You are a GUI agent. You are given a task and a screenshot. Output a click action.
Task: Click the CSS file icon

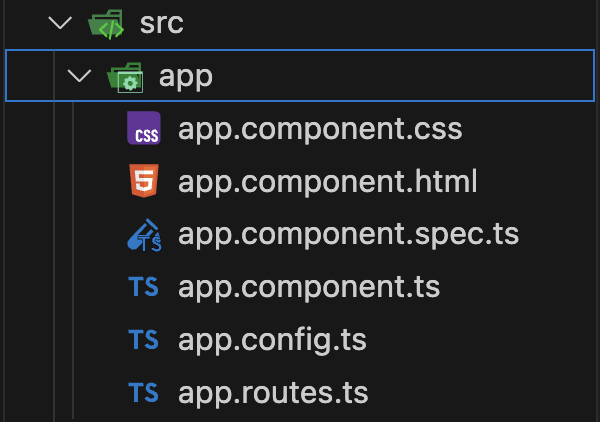click(144, 130)
